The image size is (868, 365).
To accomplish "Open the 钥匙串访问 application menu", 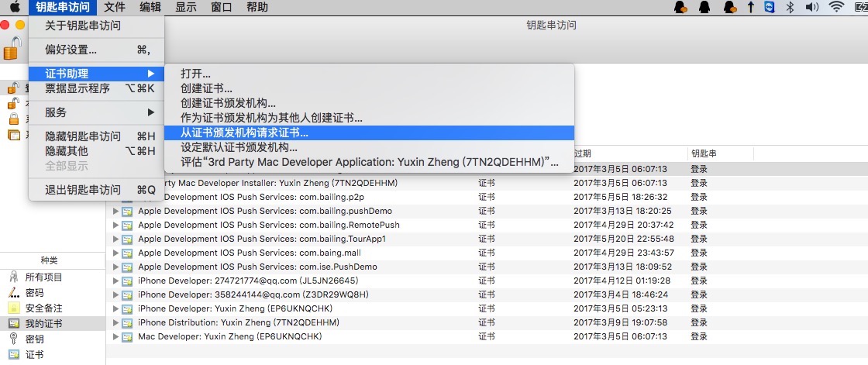I will (63, 7).
